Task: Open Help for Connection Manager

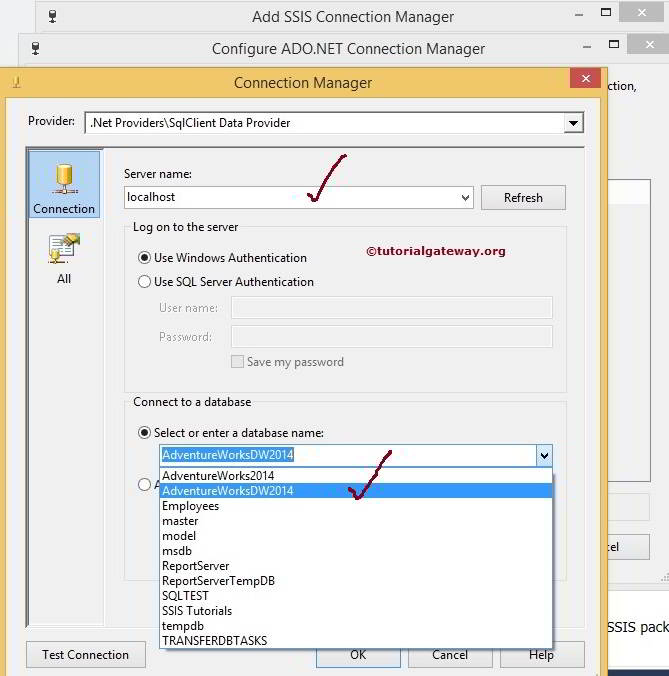Action: click(542, 655)
